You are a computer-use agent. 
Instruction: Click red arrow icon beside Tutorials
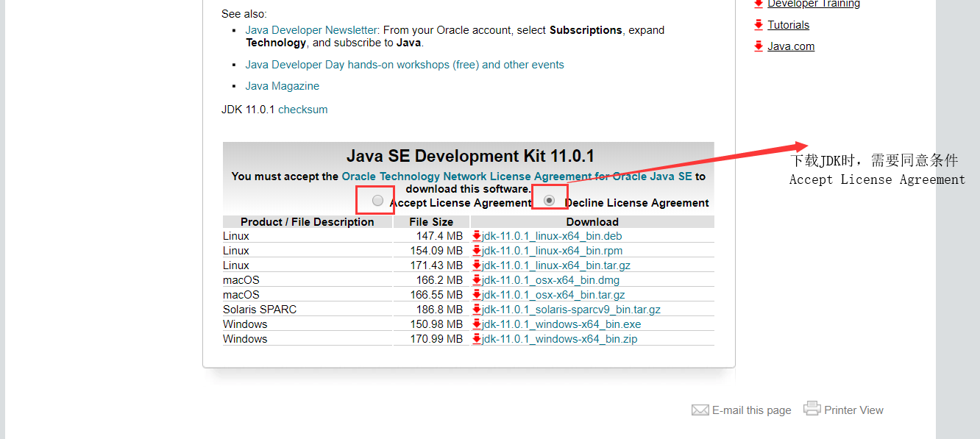click(x=759, y=25)
